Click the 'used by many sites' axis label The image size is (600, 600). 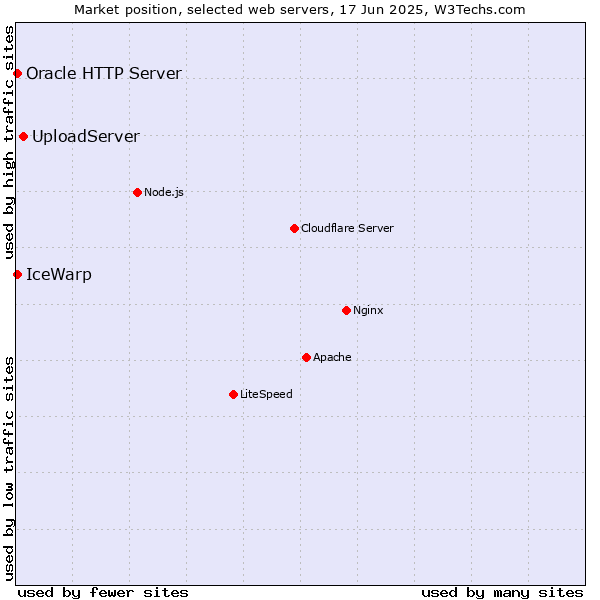pyautogui.click(x=502, y=593)
